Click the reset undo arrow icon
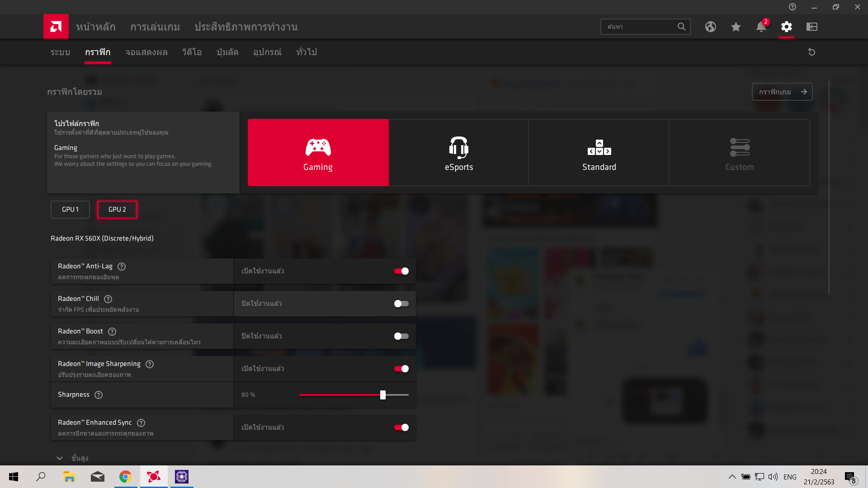 [811, 52]
